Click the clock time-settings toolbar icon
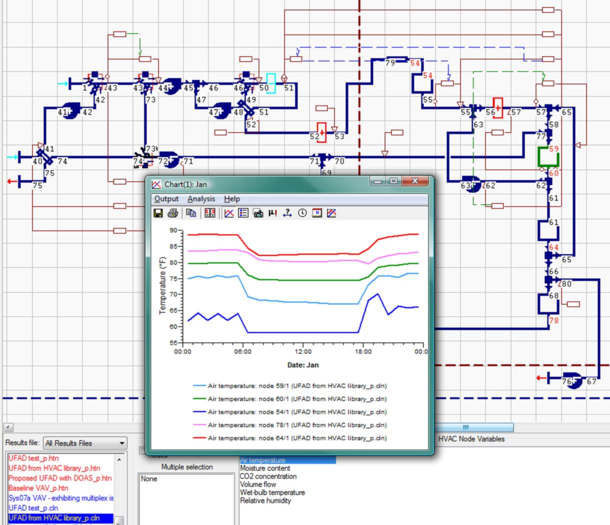 (x=302, y=213)
